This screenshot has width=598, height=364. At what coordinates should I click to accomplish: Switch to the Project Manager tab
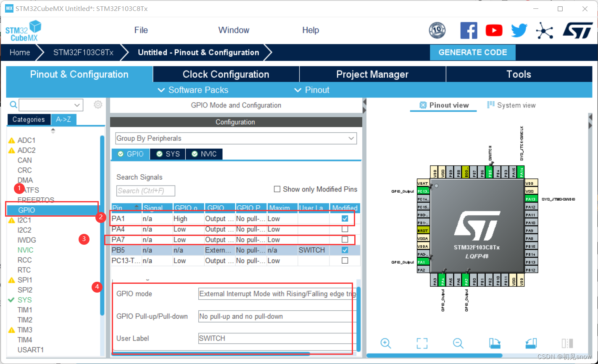(x=372, y=74)
